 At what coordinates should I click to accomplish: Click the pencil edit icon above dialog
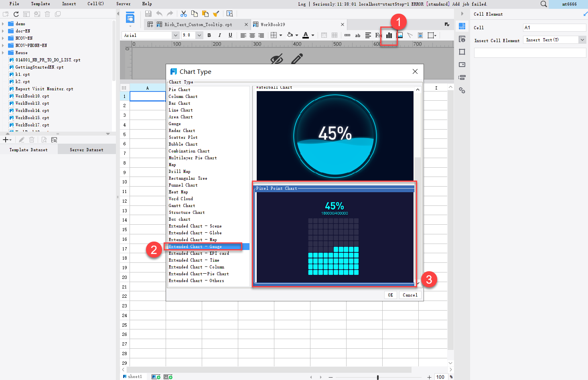(297, 59)
